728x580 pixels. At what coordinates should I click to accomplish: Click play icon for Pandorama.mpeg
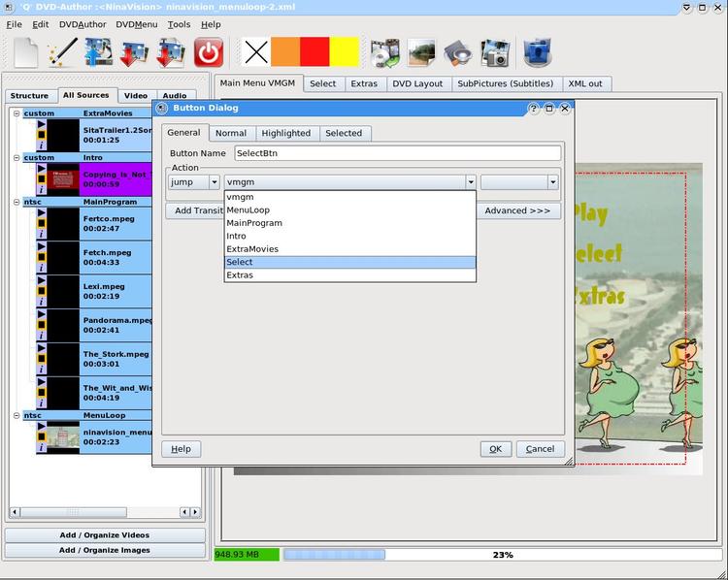(42, 314)
